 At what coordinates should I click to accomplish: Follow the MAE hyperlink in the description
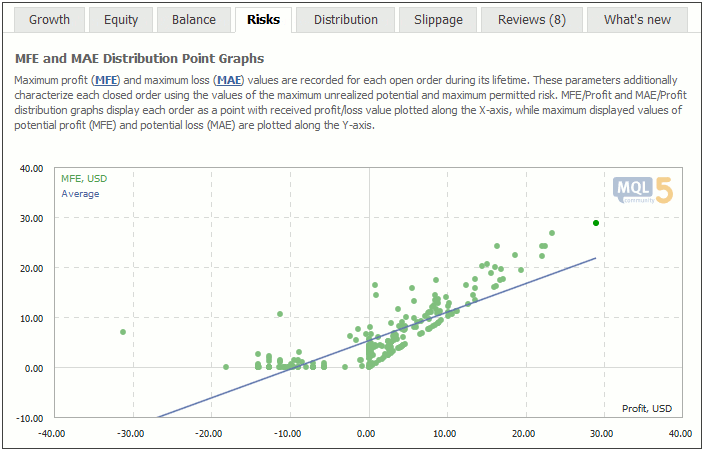pos(229,81)
